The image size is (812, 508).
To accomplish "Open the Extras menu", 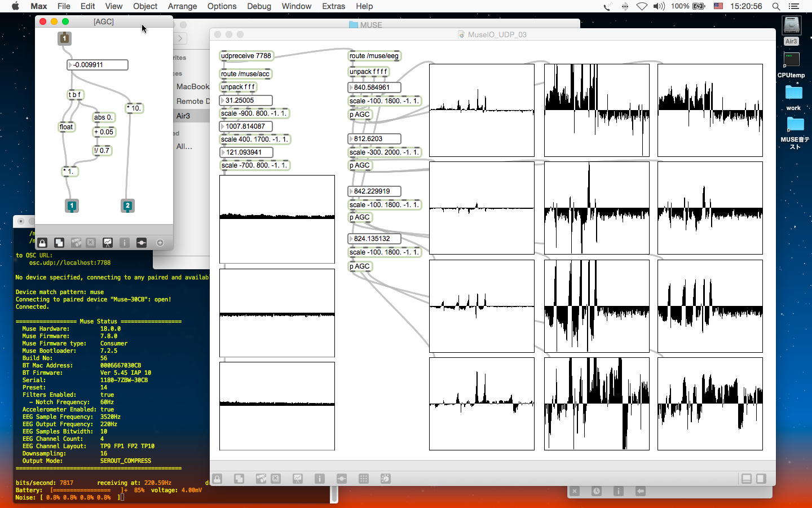I will pos(333,6).
